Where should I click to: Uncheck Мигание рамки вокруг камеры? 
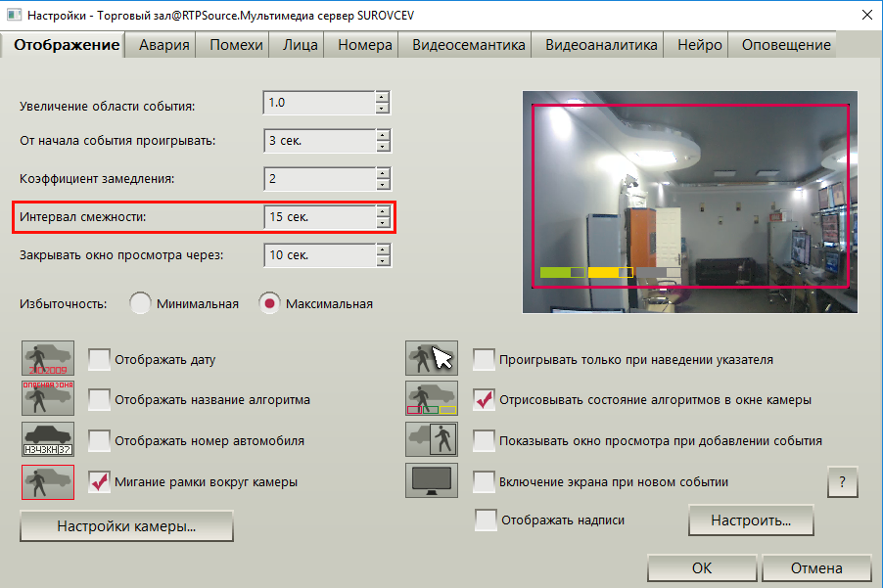click(x=99, y=481)
